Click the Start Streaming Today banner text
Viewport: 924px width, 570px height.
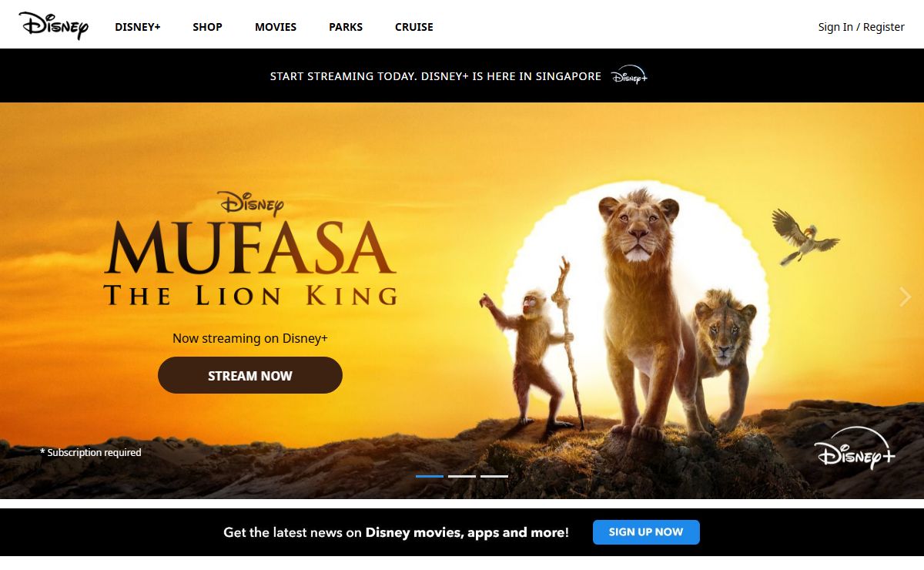pyautogui.click(x=436, y=76)
